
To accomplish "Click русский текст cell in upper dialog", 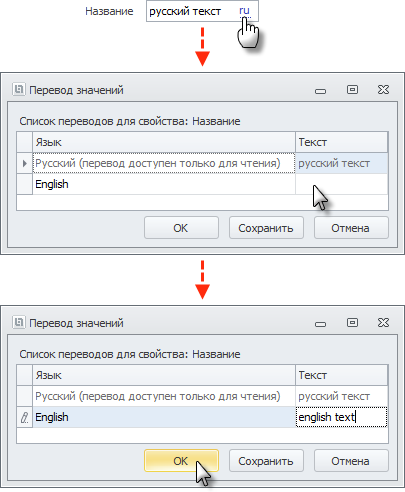I will (x=341, y=163).
